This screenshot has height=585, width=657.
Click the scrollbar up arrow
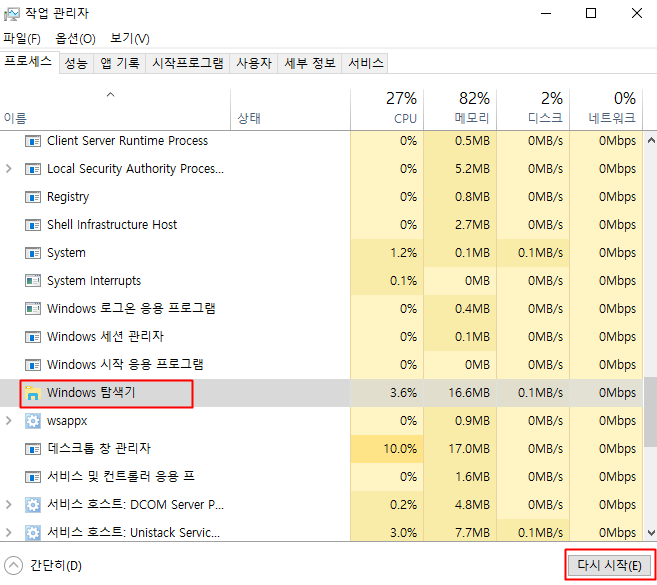click(x=651, y=140)
